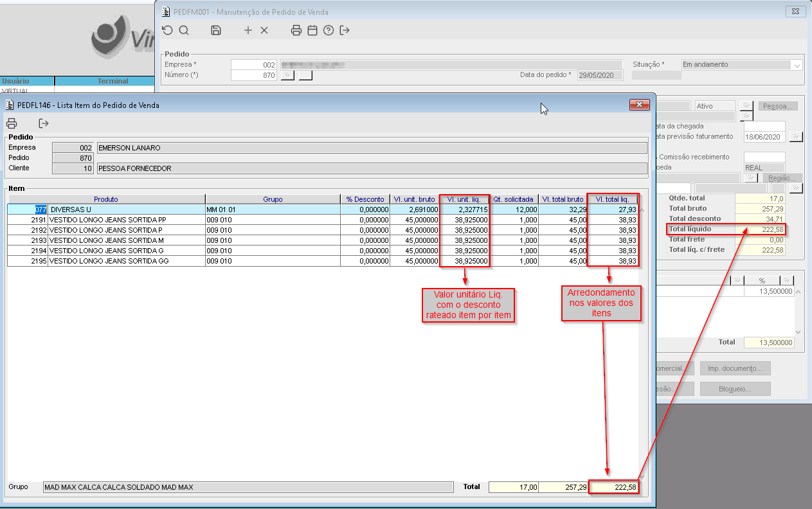Click the Empresa field with 002 in PEDFM001

pyautogui.click(x=254, y=65)
